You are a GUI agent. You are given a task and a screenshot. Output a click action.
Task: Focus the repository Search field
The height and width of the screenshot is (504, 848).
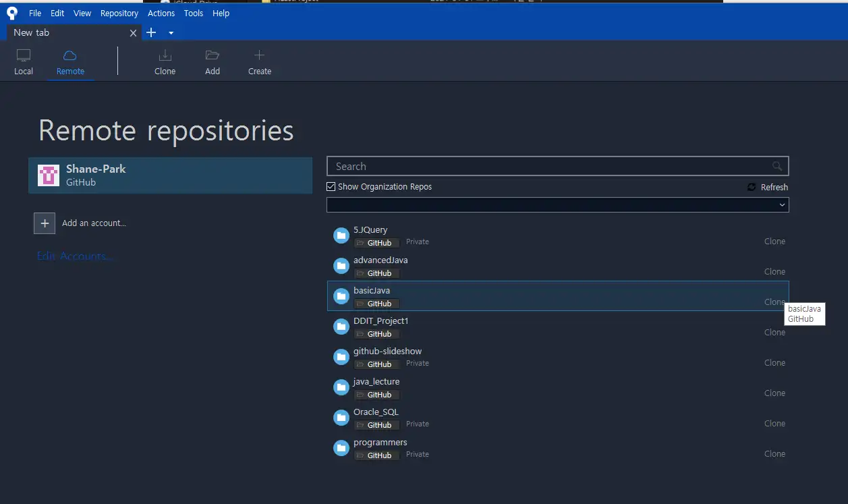point(557,166)
